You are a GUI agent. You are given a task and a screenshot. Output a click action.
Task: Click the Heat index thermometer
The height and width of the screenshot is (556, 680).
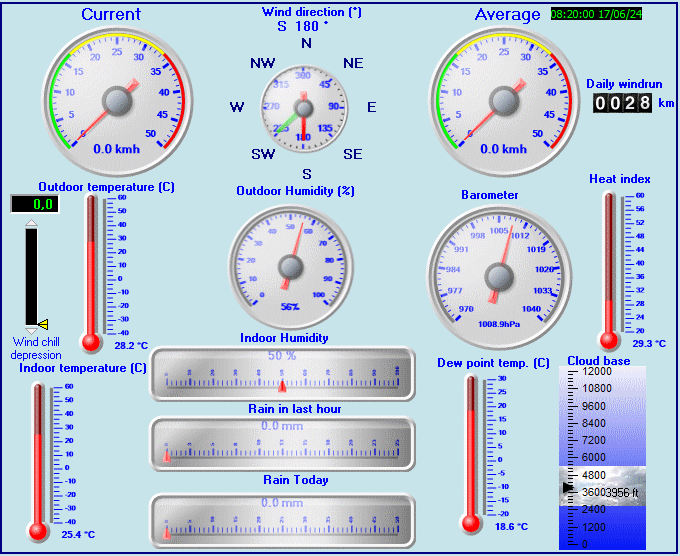[x=608, y=268]
